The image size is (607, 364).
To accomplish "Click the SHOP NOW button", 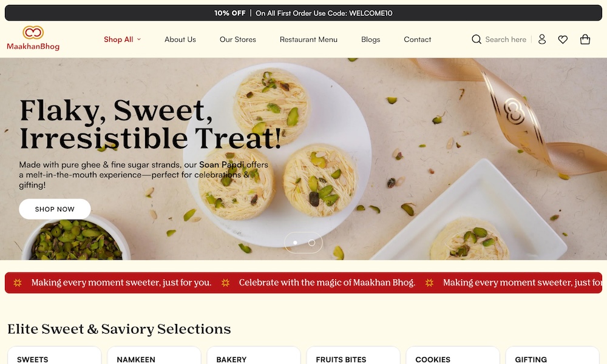I will click(x=55, y=209).
